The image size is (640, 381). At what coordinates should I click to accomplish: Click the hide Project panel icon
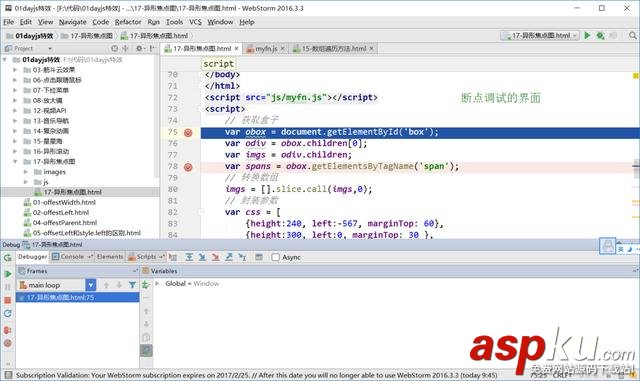tap(152, 48)
